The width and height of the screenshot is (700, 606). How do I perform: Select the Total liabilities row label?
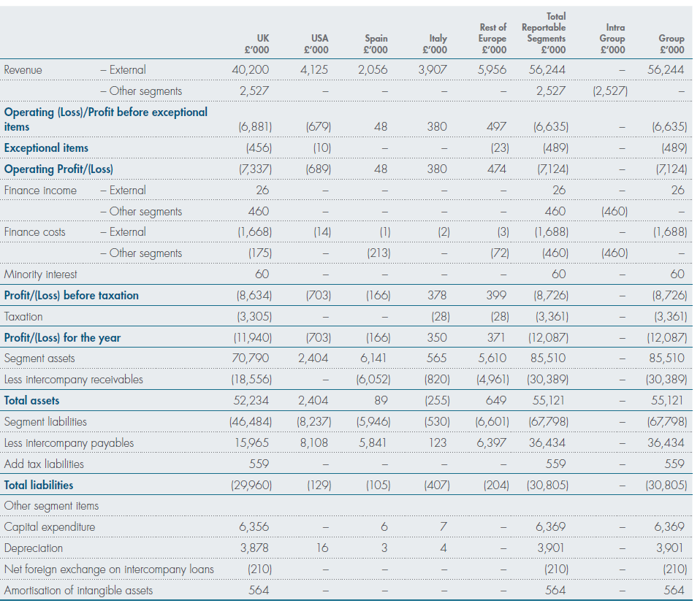pos(39,486)
